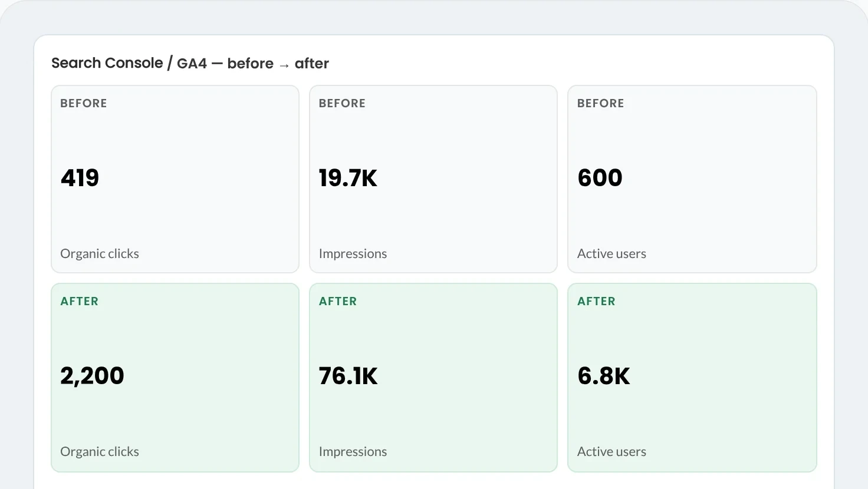
Task: Click the BEFORE tag above 19.7K
Action: [x=342, y=103]
